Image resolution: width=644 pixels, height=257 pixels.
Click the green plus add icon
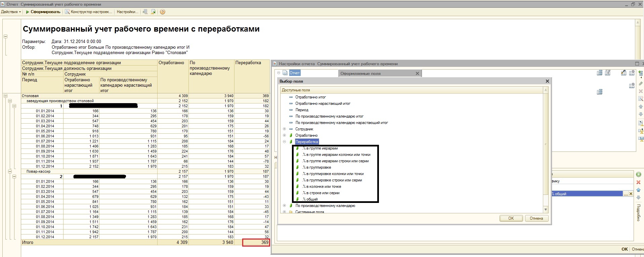pyautogui.click(x=639, y=174)
